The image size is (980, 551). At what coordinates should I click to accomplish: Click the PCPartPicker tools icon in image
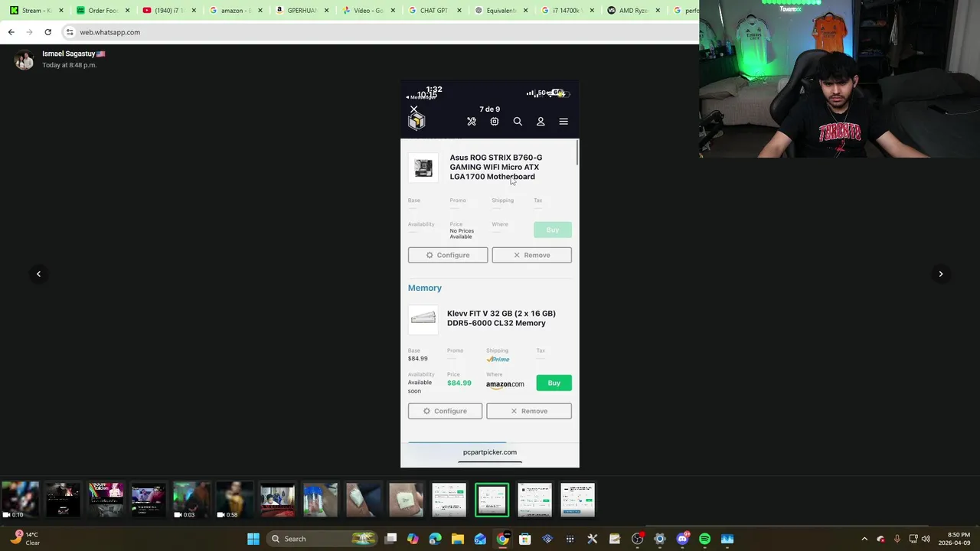click(x=472, y=122)
